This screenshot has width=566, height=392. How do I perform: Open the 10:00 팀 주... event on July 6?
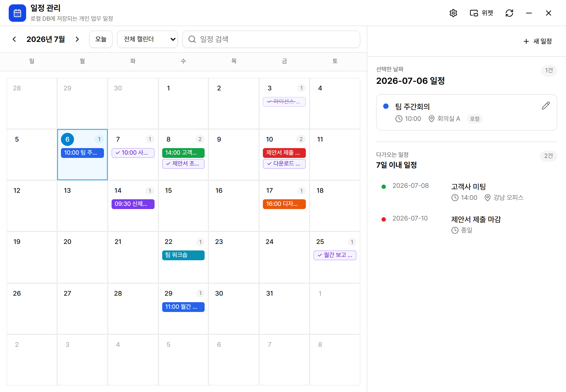click(82, 153)
